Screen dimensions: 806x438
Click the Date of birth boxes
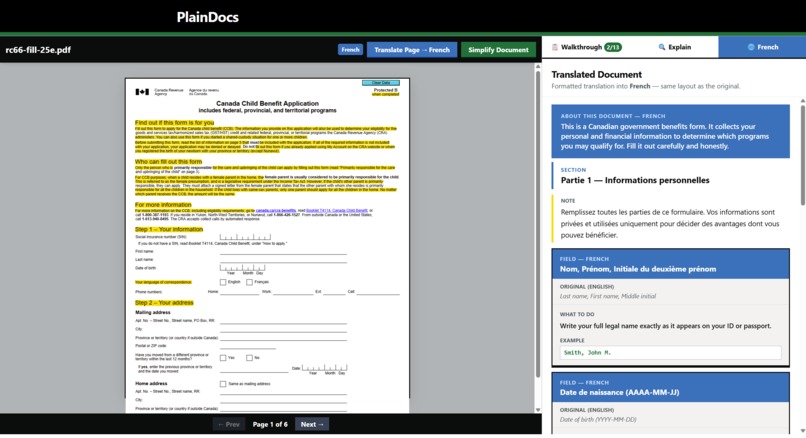243,268
